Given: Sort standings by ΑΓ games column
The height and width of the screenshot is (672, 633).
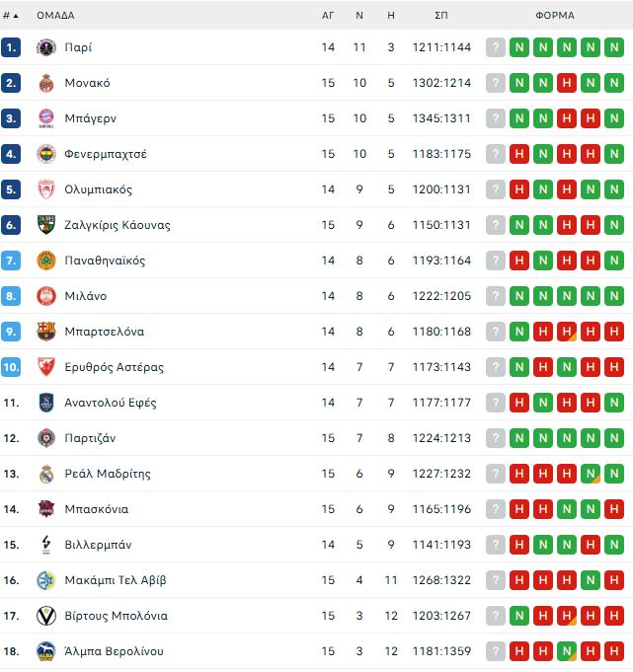Looking at the screenshot, I should [328, 16].
